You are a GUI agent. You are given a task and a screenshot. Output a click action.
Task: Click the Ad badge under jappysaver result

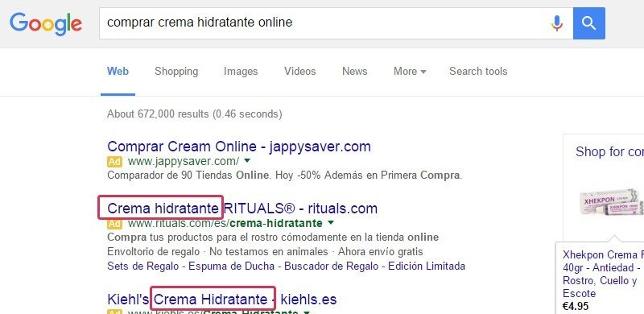pyautogui.click(x=114, y=162)
